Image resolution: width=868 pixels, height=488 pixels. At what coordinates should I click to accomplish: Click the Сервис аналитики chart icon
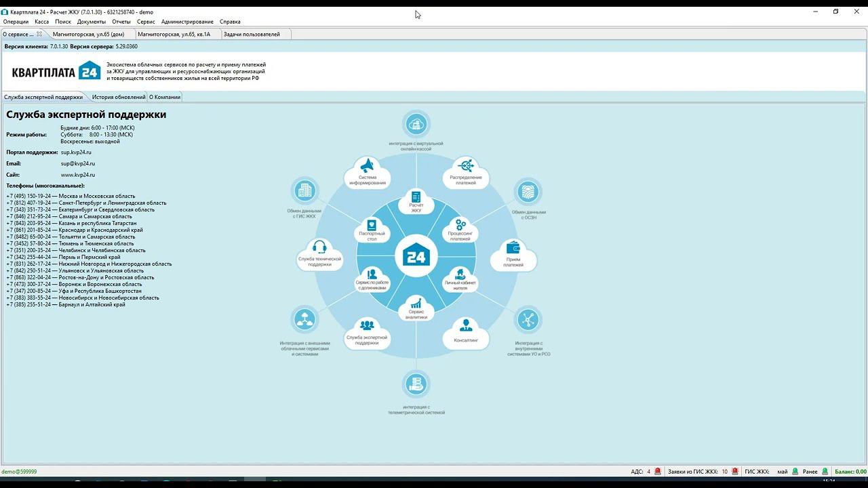416,303
